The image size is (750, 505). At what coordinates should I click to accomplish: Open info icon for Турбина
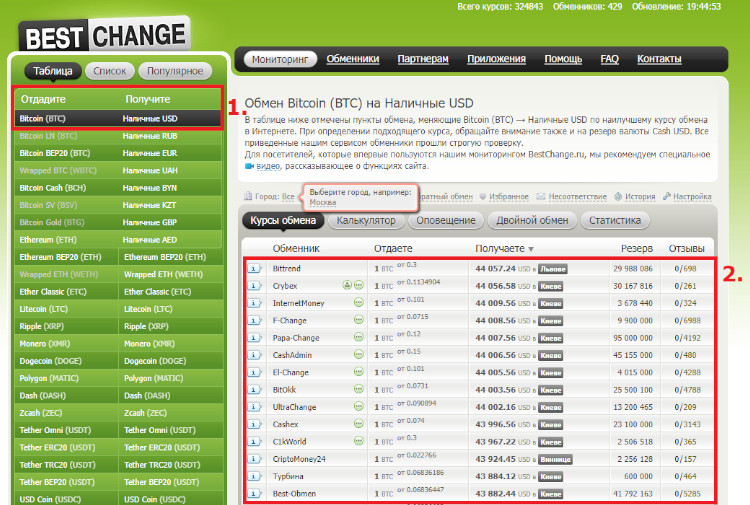pyautogui.click(x=254, y=476)
